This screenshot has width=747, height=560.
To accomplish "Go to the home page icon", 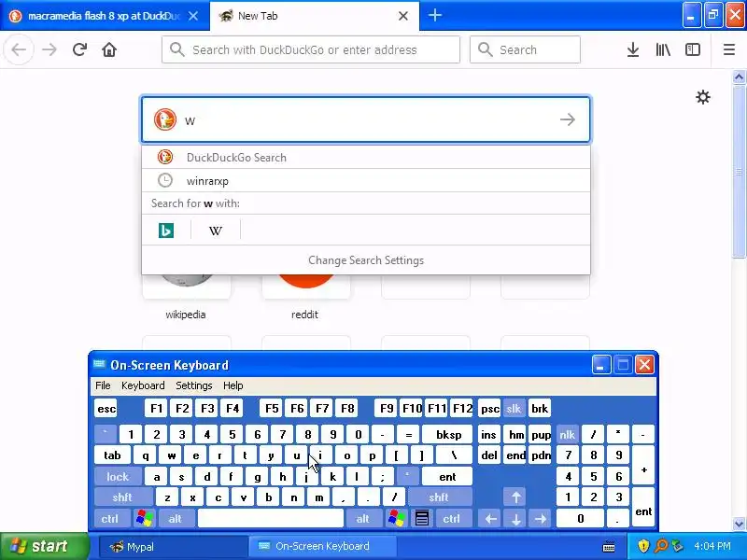I will coord(109,49).
